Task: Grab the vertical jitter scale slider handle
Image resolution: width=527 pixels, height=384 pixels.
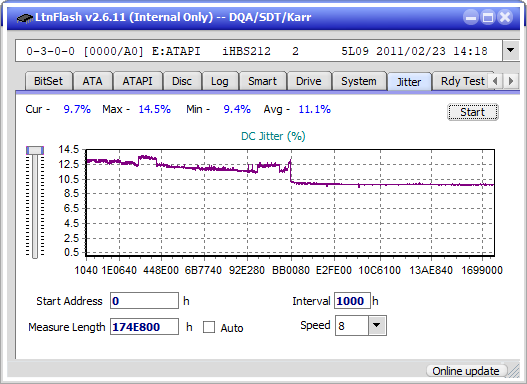Action: click(35, 150)
